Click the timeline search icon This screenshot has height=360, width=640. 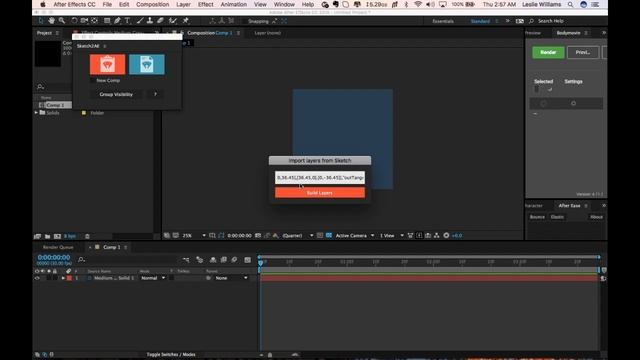coord(81,260)
